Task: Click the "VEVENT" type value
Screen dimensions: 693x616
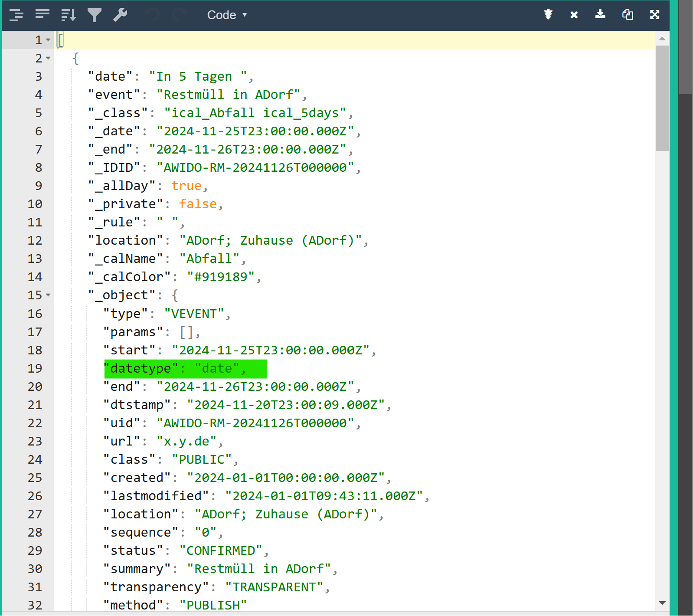Action: tap(194, 314)
